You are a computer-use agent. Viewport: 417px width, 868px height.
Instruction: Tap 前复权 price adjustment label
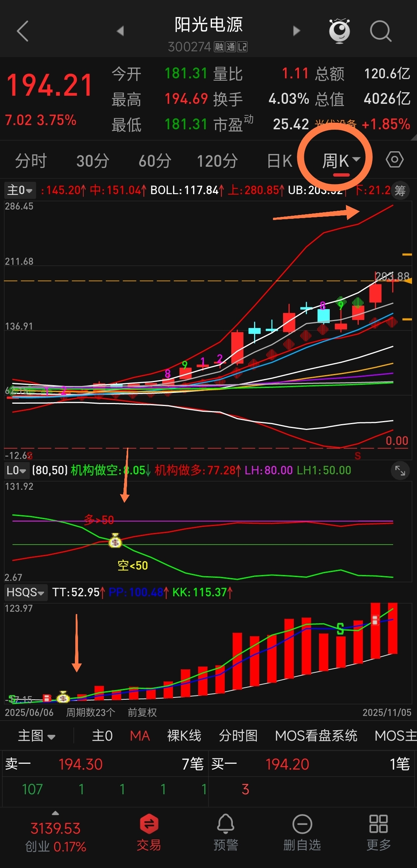click(142, 712)
